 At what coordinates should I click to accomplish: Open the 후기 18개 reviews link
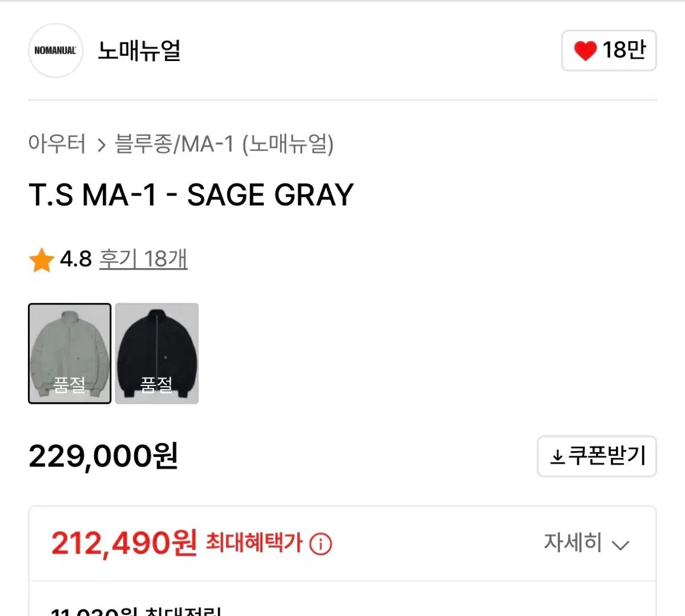143,260
